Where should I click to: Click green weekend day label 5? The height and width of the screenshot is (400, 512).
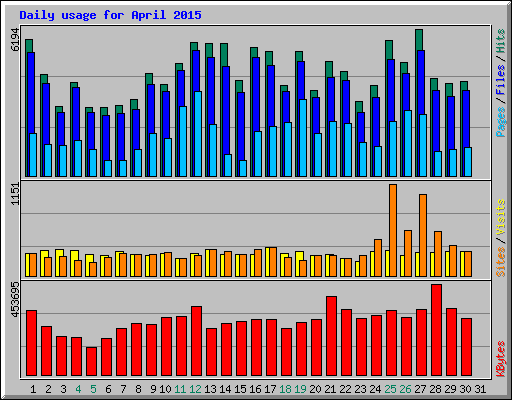(93, 389)
